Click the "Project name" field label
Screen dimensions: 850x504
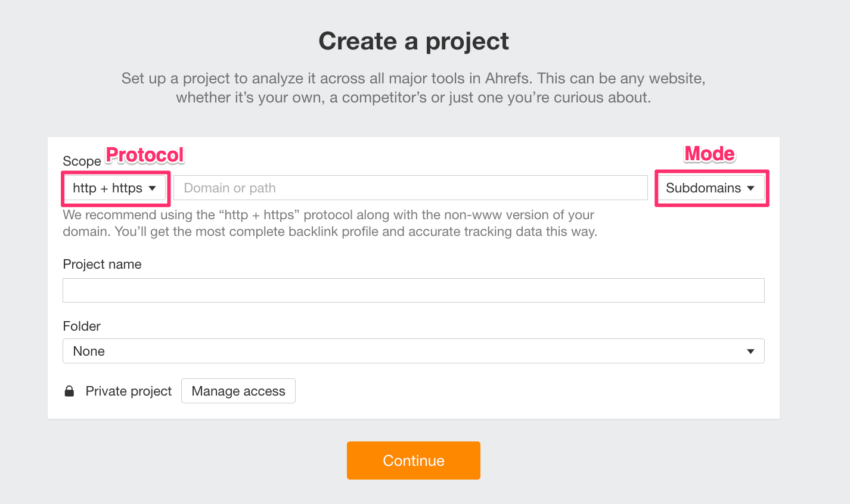102,265
